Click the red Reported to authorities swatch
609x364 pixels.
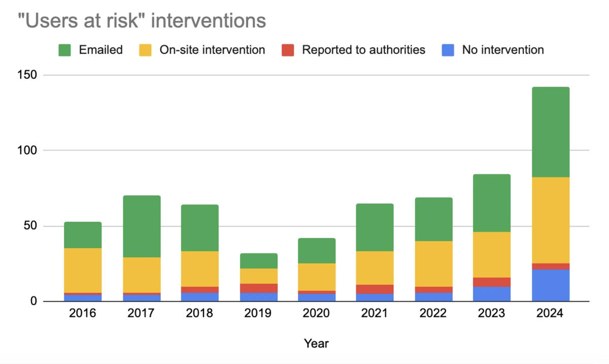[288, 50]
